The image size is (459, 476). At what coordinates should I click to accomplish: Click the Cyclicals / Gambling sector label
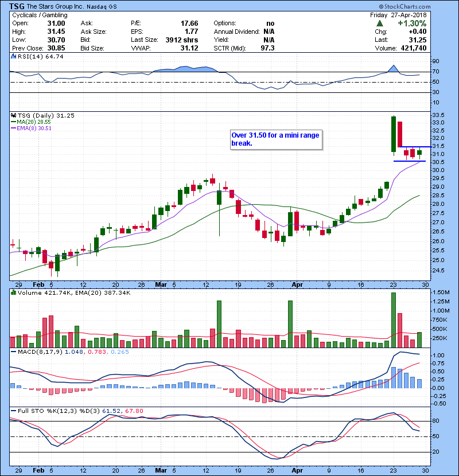tap(40, 15)
